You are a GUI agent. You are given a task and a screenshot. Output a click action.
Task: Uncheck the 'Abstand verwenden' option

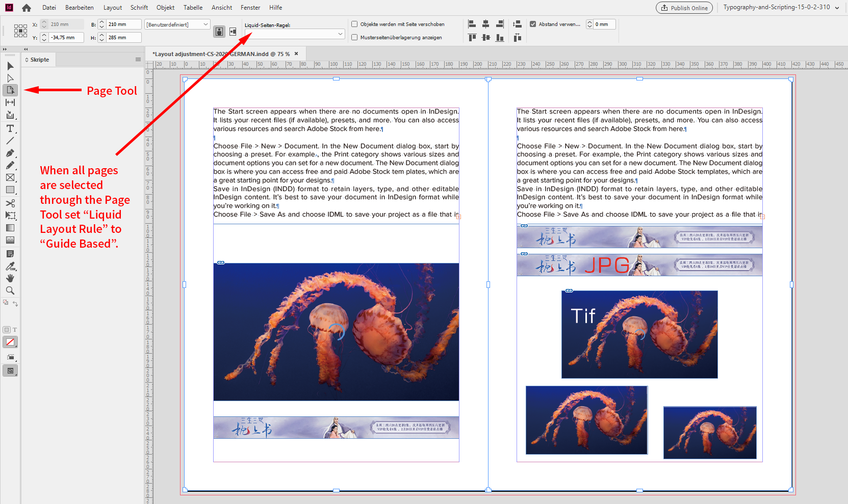click(x=533, y=23)
